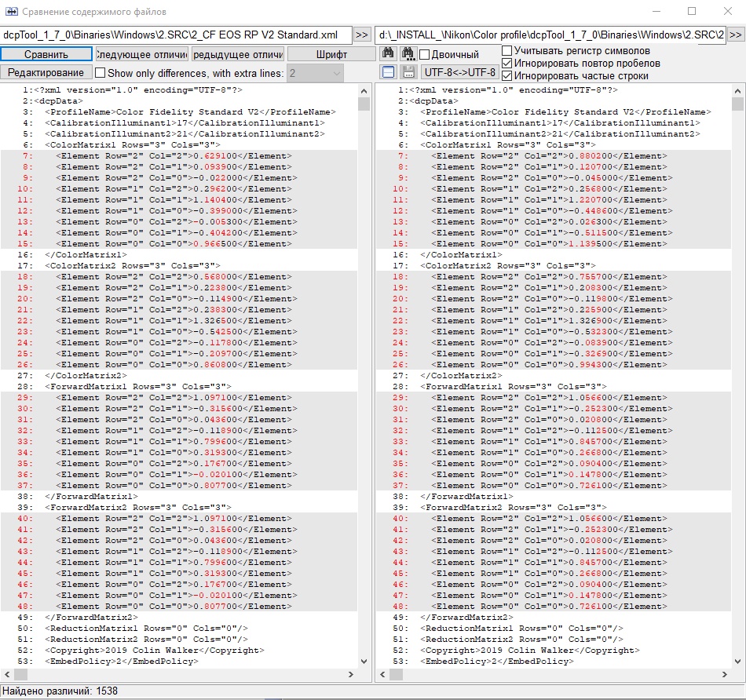Browse for right file with >> button
Screen dimensions: 746x700
[x=735, y=35]
